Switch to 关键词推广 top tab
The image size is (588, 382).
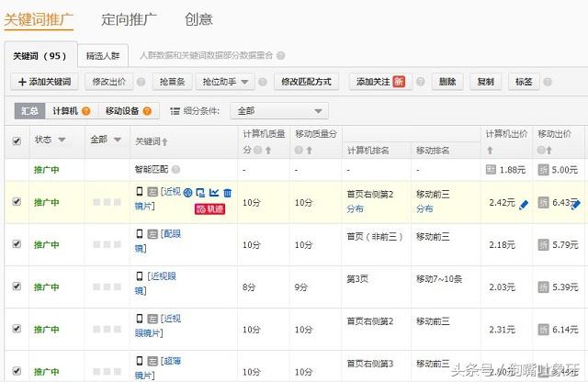click(x=39, y=19)
